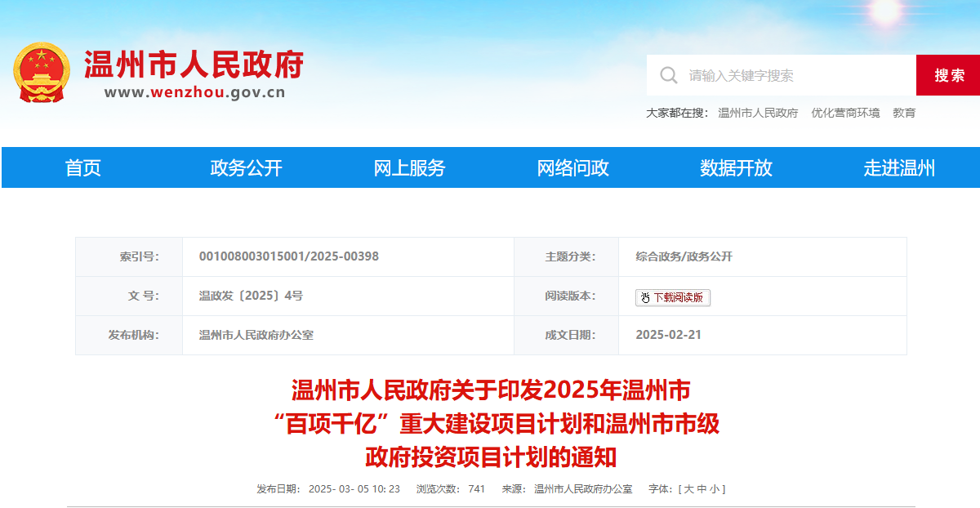Open hot search link 温州市人民政府
The image size is (980, 508).
758,113
